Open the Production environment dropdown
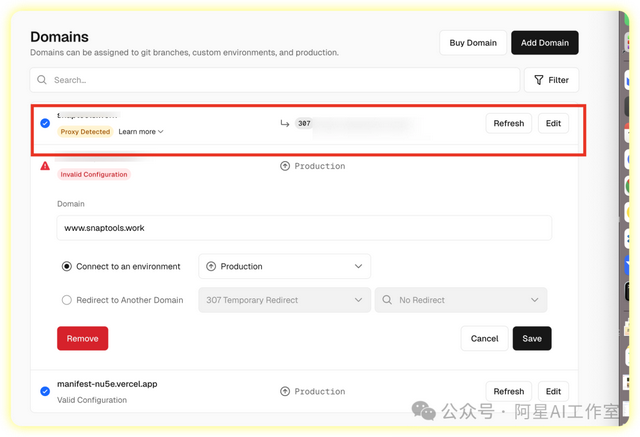 pos(284,266)
